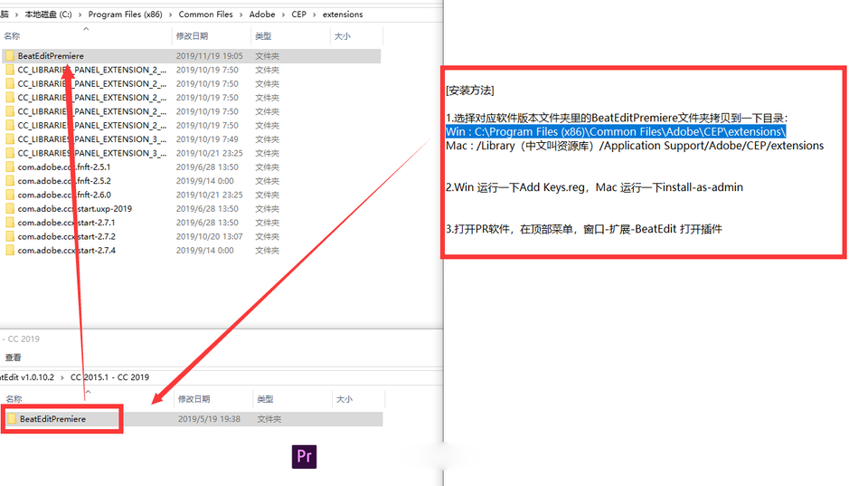
Task: Click the folder icon of fnft-2.5.2
Action: tap(10, 181)
